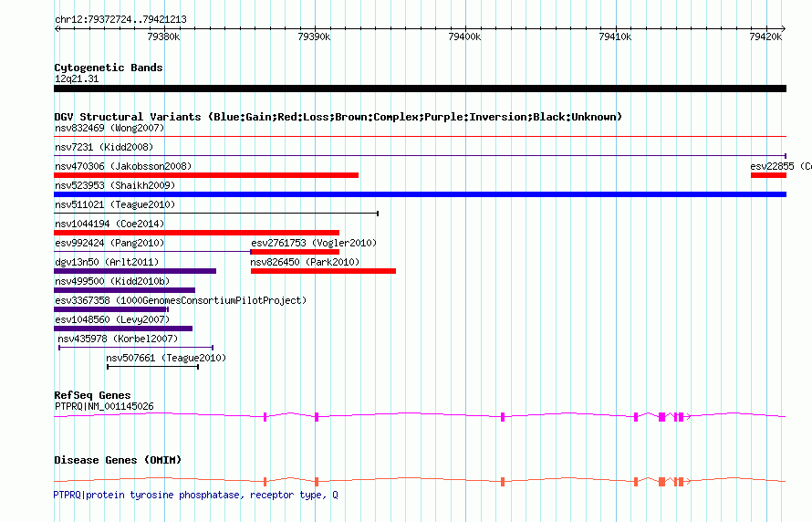This screenshot has width=812, height=522.
Task: Click the red nsv1044194 Coe2014 bar
Action: tap(197, 233)
